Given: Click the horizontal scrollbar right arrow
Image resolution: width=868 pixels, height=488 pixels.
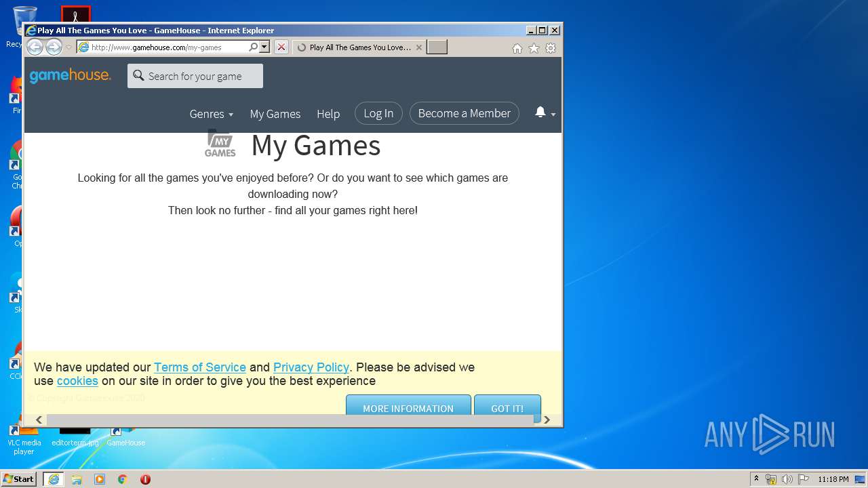Looking at the screenshot, I should (x=547, y=420).
